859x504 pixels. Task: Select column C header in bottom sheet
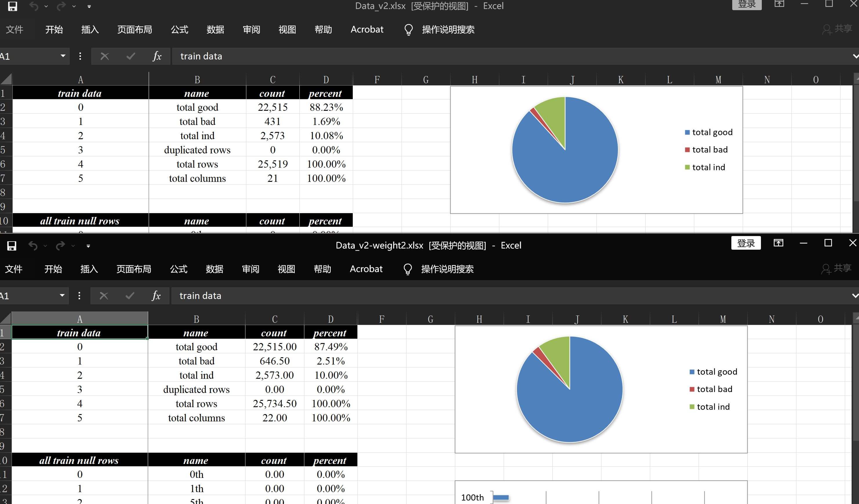point(274,319)
